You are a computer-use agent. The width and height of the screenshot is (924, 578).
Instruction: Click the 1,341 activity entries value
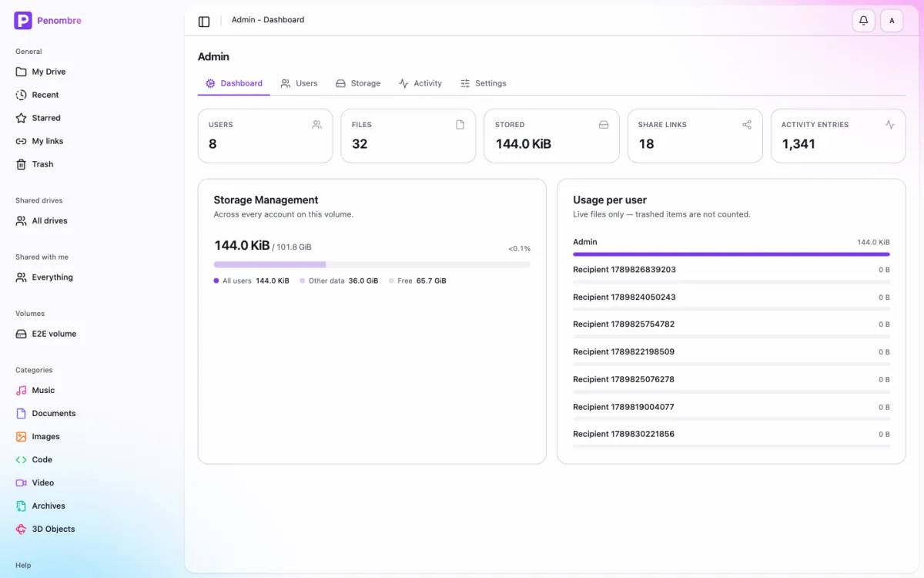click(798, 144)
